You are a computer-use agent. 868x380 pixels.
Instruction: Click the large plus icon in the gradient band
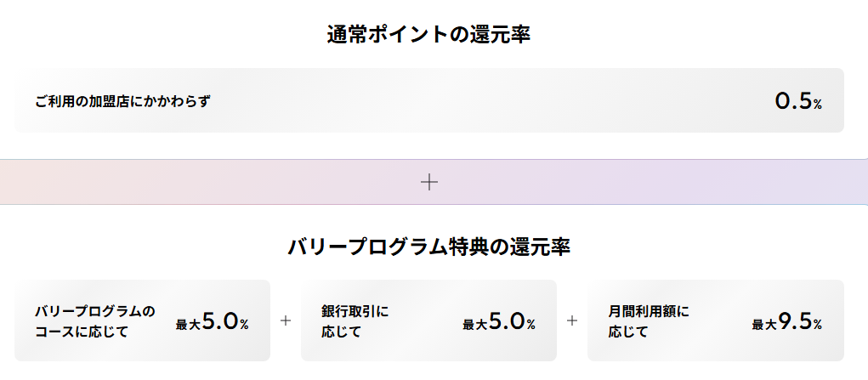pyautogui.click(x=429, y=182)
